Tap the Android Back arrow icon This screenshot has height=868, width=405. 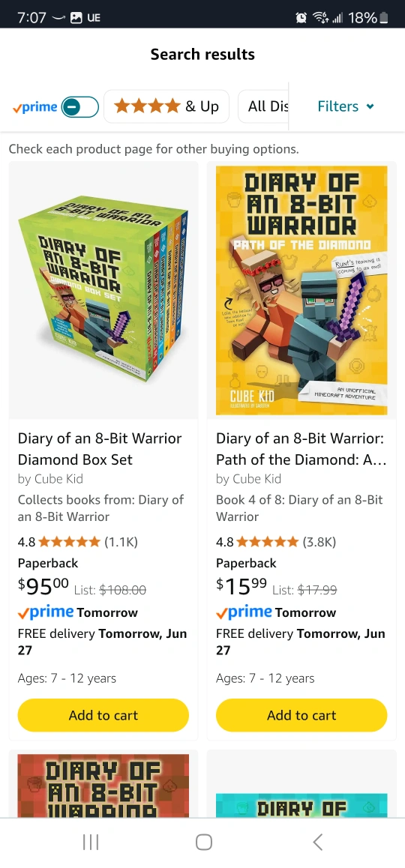coord(317,842)
